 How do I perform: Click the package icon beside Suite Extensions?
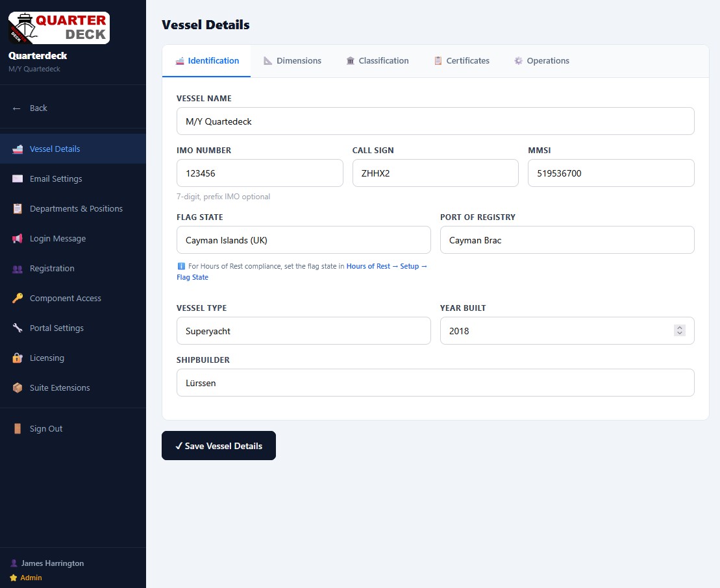[18, 388]
